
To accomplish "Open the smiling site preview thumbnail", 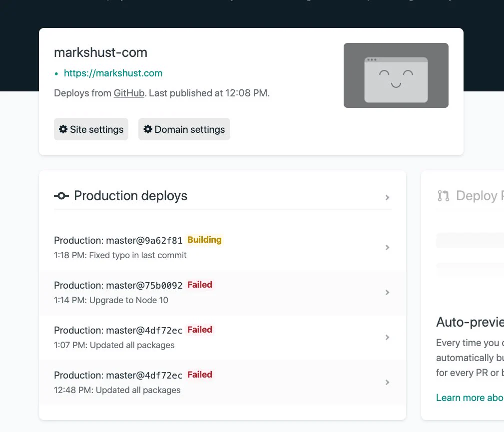I will click(396, 75).
